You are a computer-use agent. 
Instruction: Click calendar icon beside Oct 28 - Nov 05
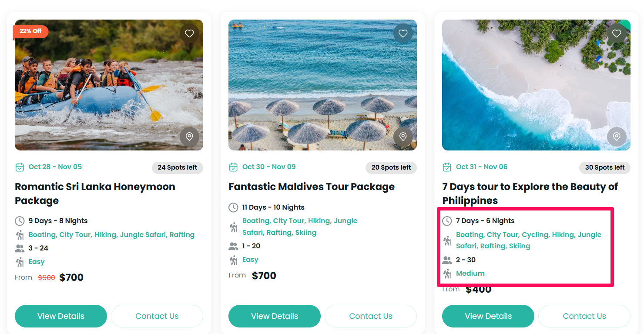point(20,167)
